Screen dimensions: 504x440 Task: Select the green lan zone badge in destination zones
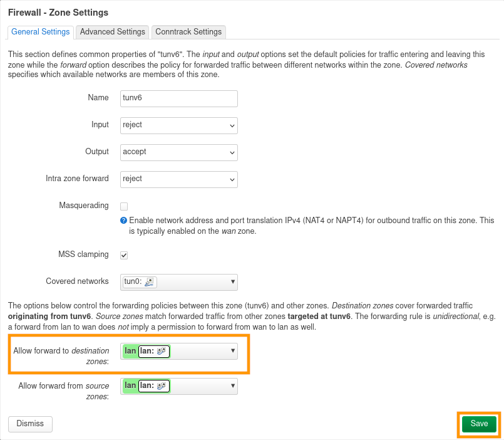pos(130,351)
